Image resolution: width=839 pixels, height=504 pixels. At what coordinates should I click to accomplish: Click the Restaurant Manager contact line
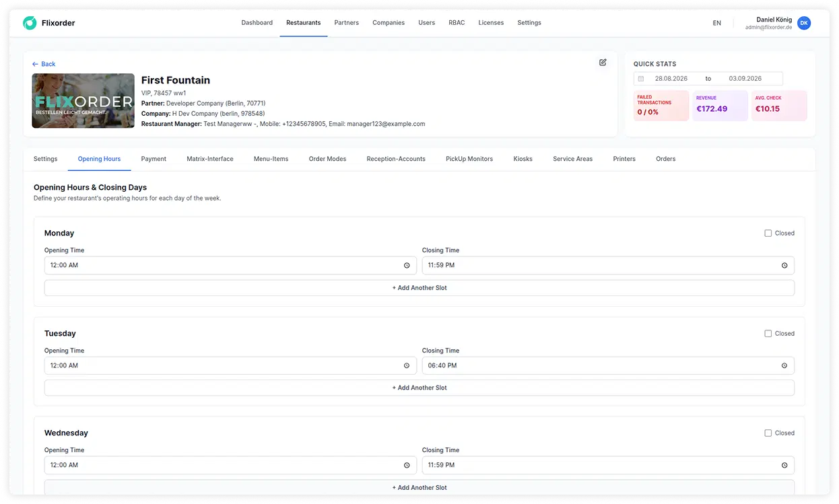[x=283, y=124]
